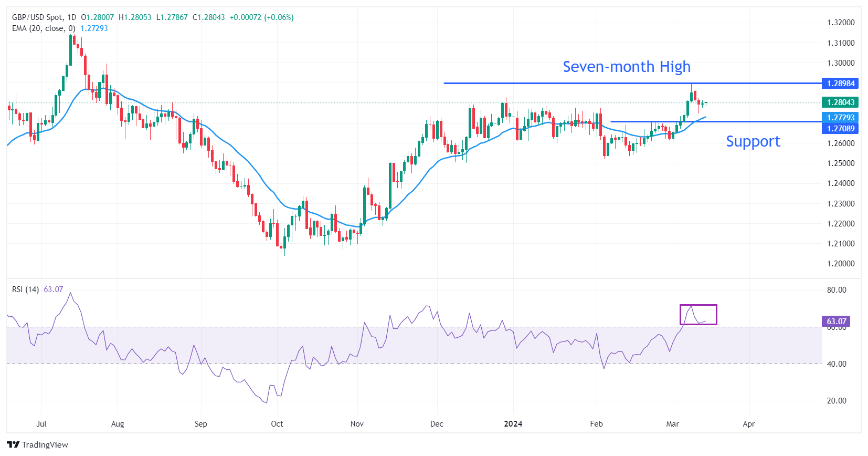Select the RSI (14) indicator legend
868x456 pixels.
click(x=25, y=289)
